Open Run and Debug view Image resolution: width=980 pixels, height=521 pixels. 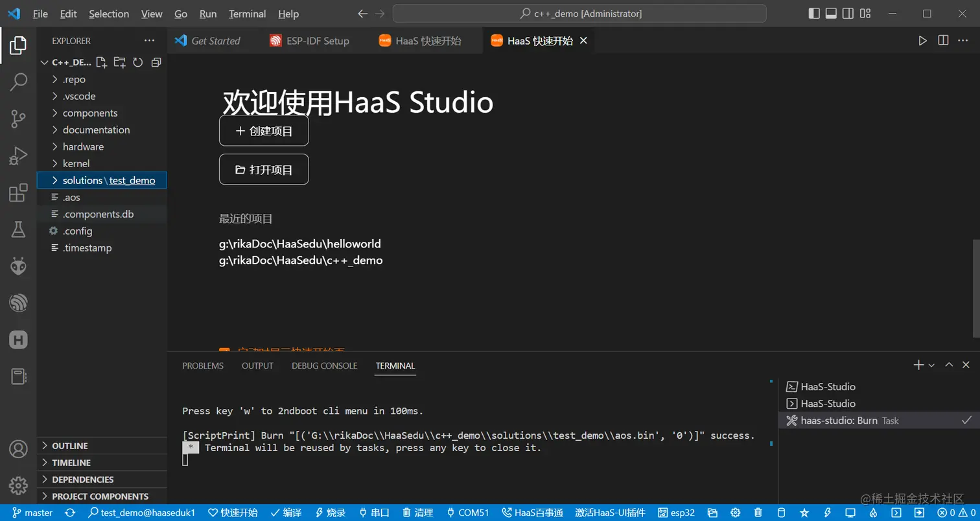[x=18, y=156]
